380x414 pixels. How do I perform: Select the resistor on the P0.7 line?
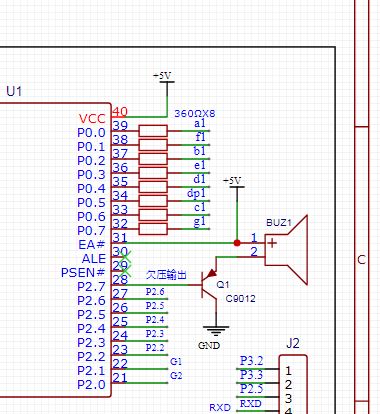[x=153, y=229]
